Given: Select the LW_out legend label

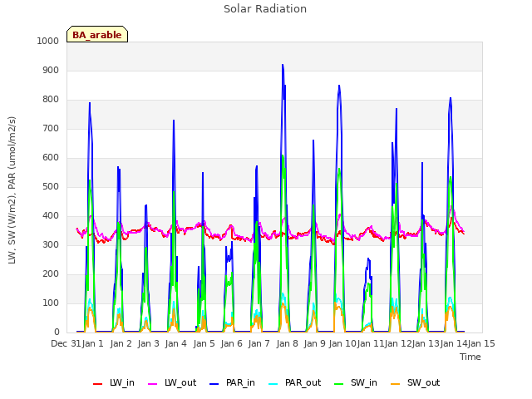Looking at the screenshot, I should (x=180, y=382).
